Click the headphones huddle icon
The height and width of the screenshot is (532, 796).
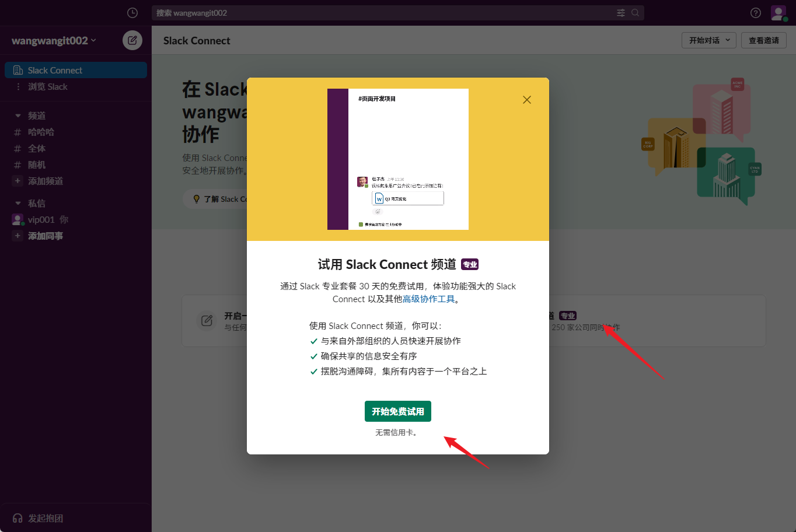(x=18, y=518)
